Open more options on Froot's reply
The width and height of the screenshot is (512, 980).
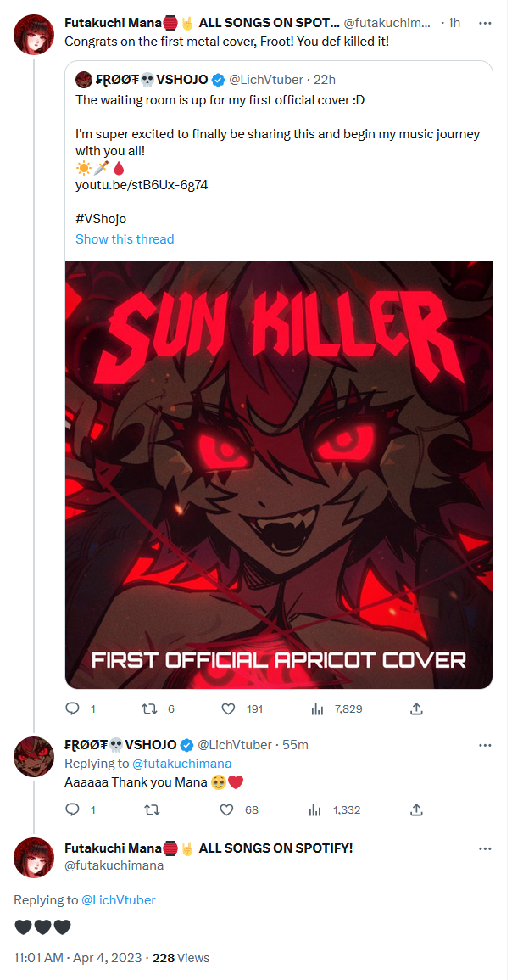485,745
